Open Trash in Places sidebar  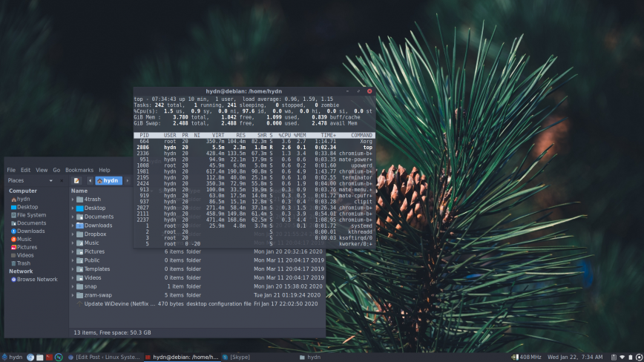(x=21, y=263)
